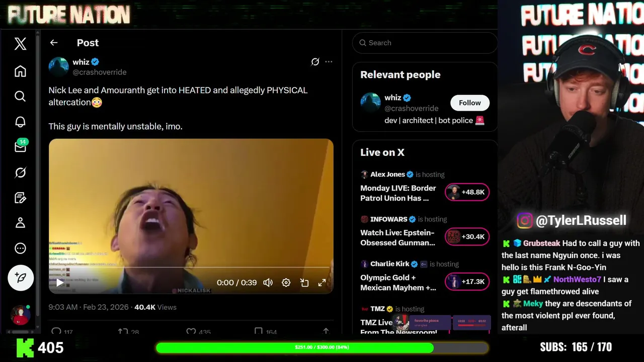Click the Search input field
Viewport: 644px width, 362px height.
point(425,43)
